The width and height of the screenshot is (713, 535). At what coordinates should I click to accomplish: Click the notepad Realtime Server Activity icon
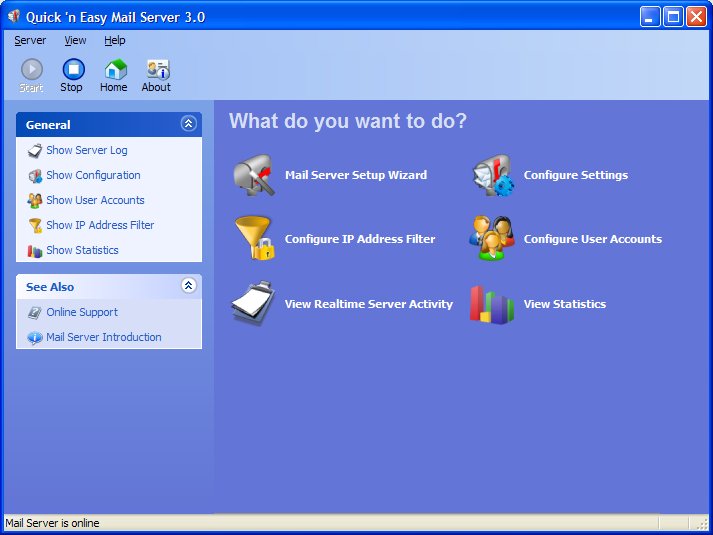click(x=253, y=303)
